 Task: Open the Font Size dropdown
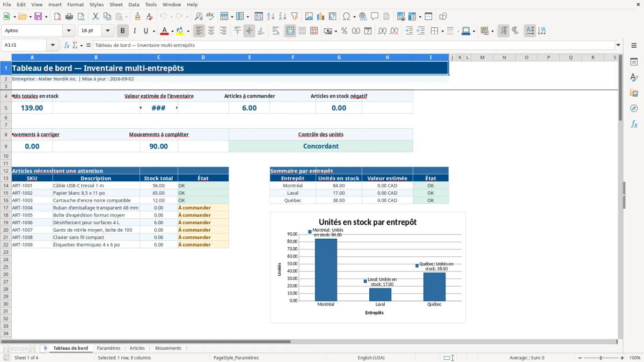(x=107, y=31)
